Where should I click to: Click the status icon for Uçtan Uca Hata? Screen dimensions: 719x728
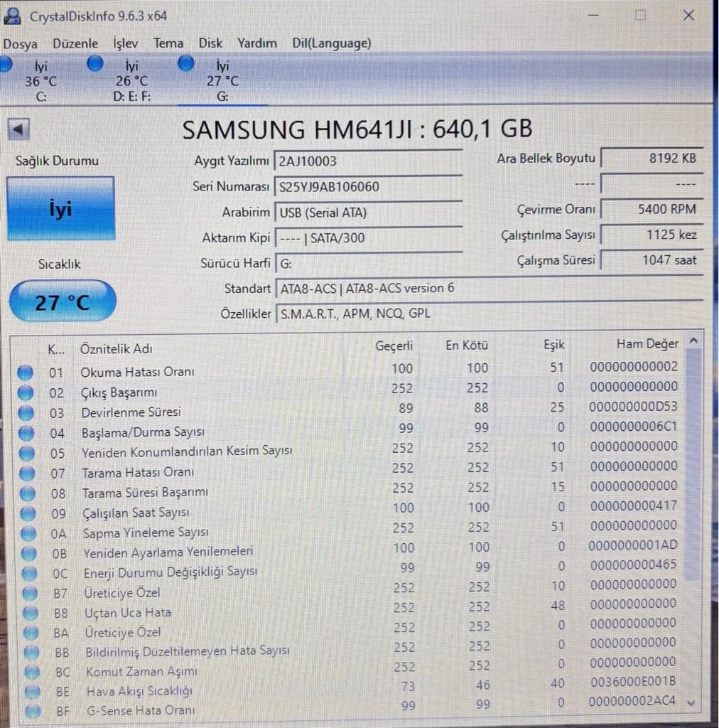[30, 614]
